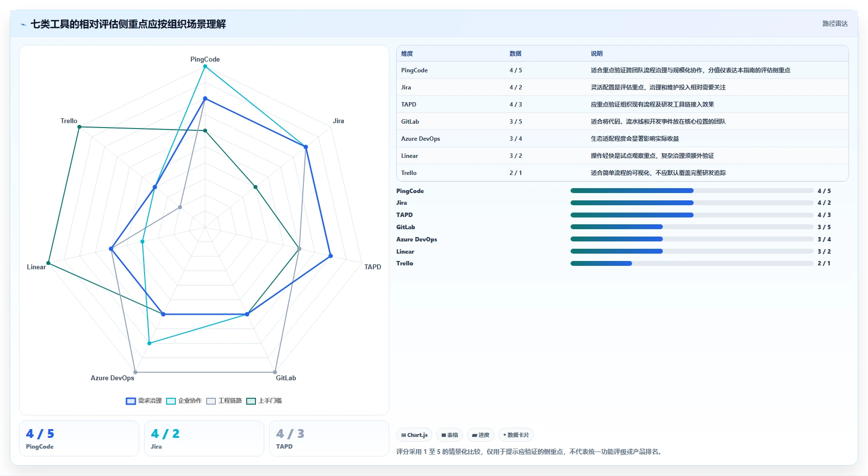Open the 4 / 3 TAPD summary card
Screen dimensions: 868x476
click(x=329, y=438)
